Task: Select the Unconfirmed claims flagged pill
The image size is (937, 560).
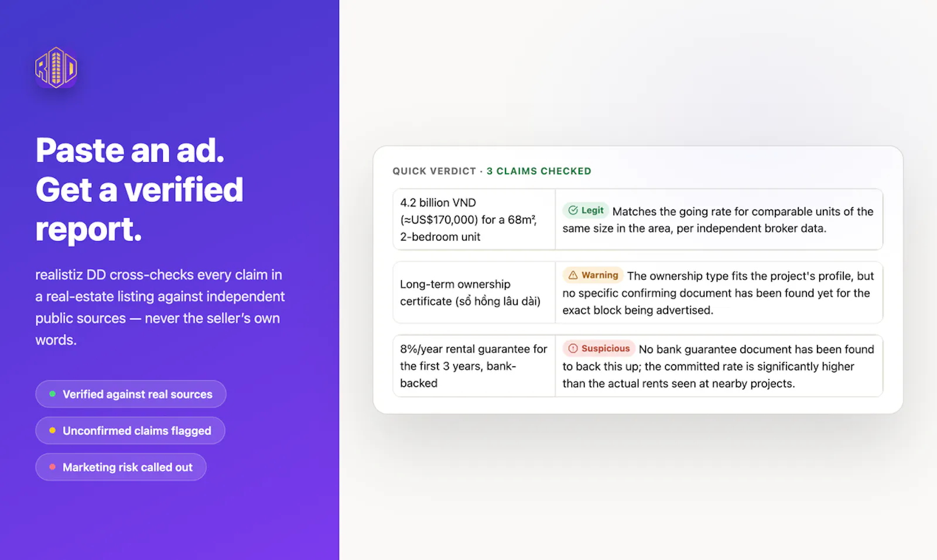Action: click(x=130, y=430)
